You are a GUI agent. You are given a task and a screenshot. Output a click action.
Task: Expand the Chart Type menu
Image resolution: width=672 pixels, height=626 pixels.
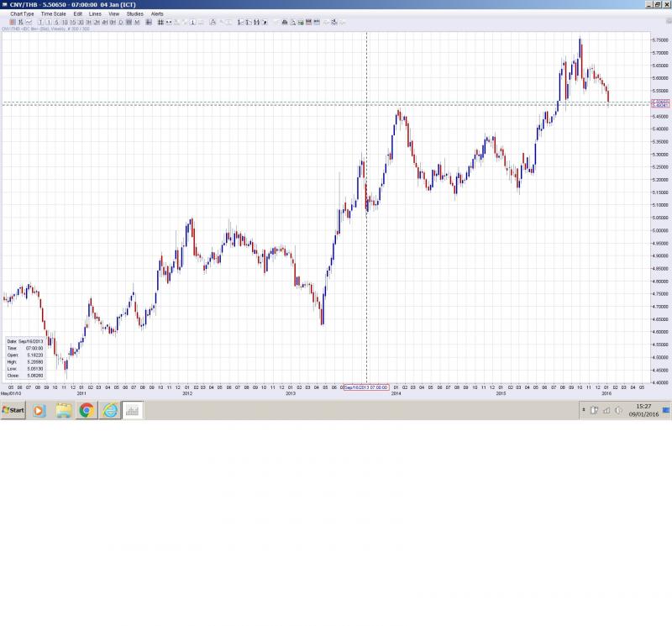(x=23, y=14)
